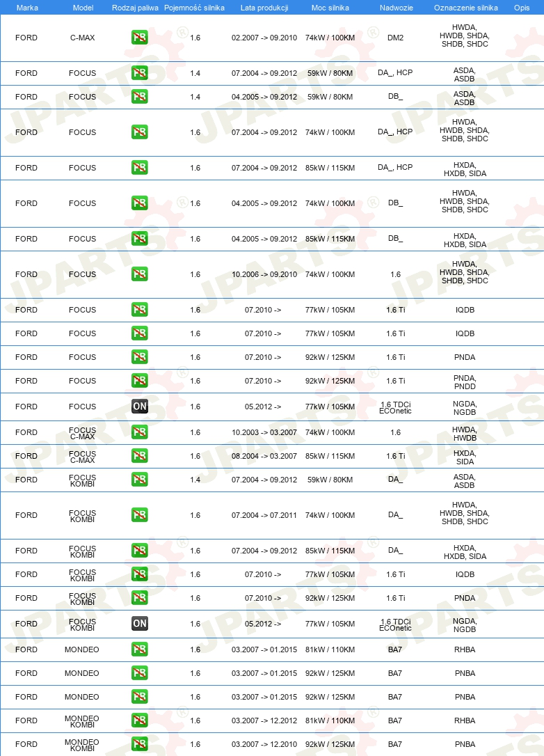Click petrol icon in Focus 1.6 74kW DB_ row
The height and width of the screenshot is (756, 544).
[139, 203]
